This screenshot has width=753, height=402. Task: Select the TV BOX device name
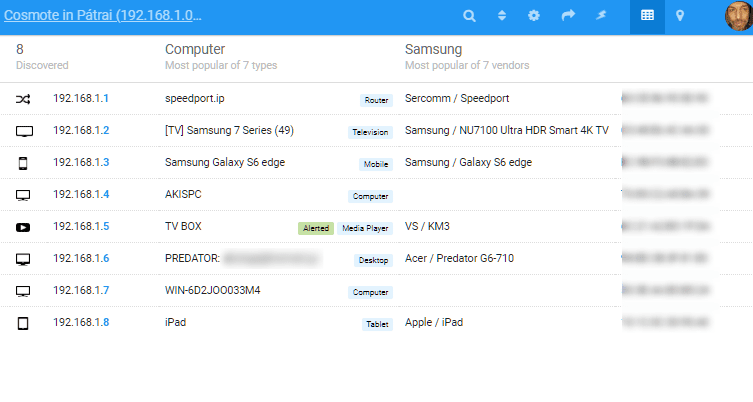pyautogui.click(x=183, y=226)
